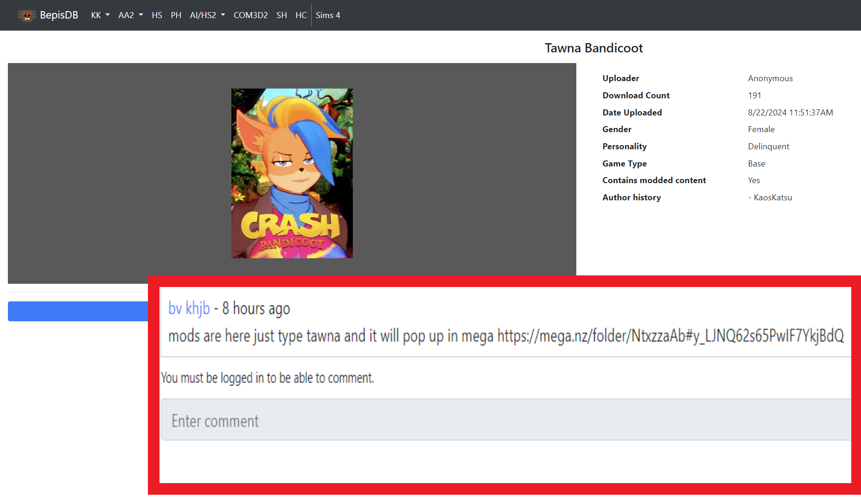Expand the KK dropdown menu
Image resolution: width=861 pixels, height=504 pixels.
(100, 15)
